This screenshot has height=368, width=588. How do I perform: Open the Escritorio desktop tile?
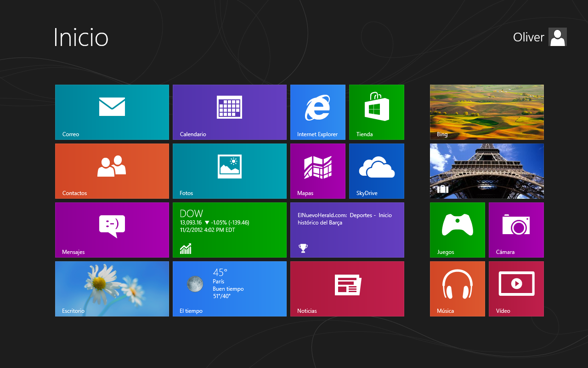112,289
